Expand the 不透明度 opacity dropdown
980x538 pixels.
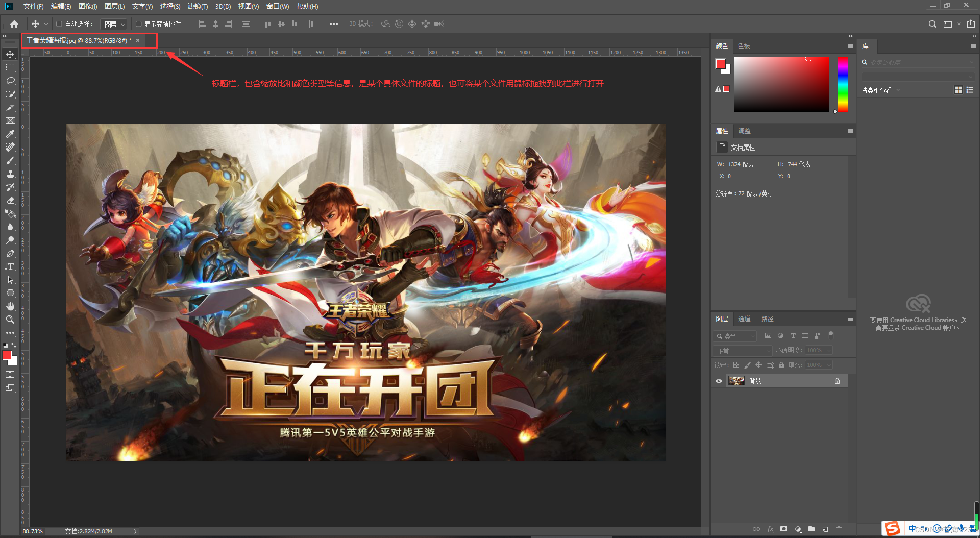coord(829,350)
